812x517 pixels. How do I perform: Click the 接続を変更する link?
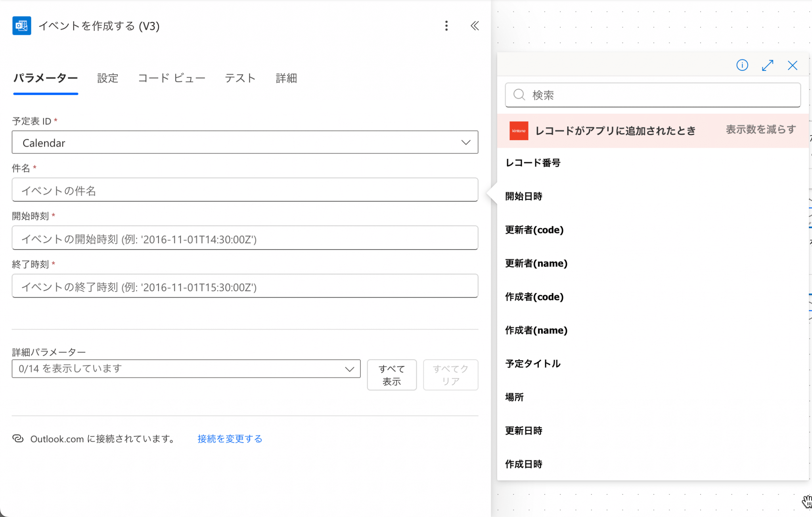(x=230, y=439)
